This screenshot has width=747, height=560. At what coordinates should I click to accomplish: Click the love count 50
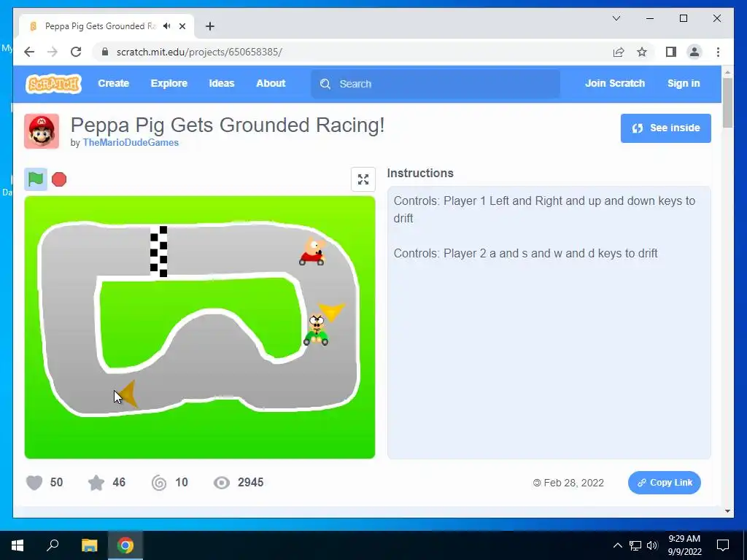(56, 483)
